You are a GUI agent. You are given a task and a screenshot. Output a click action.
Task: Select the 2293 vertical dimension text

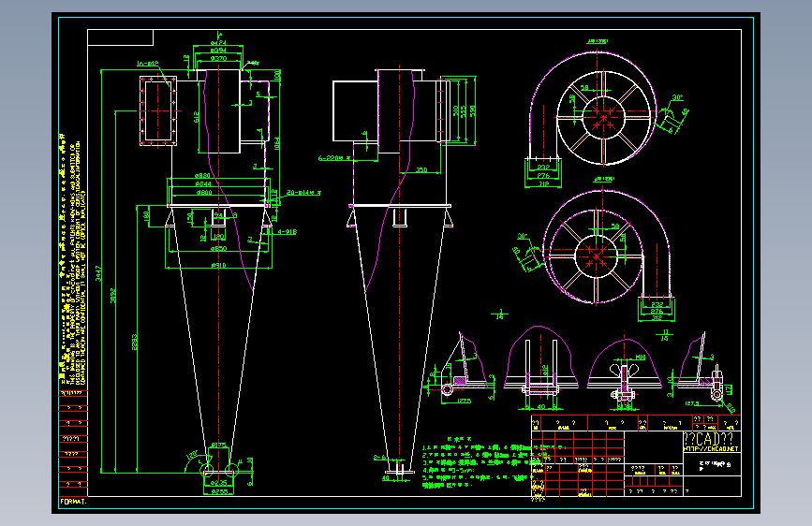(x=135, y=342)
